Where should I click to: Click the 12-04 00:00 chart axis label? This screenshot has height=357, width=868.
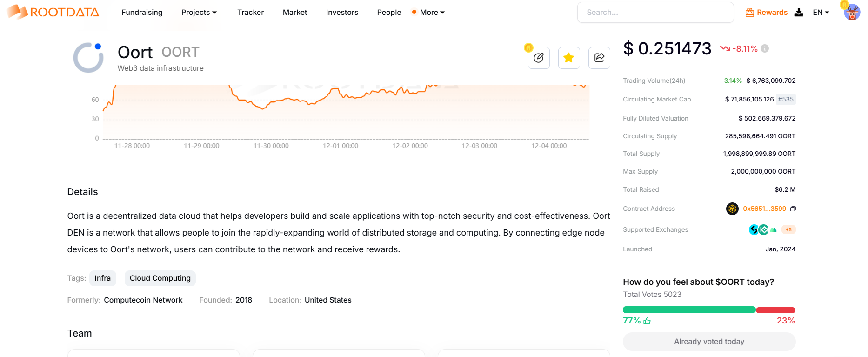[x=549, y=146]
